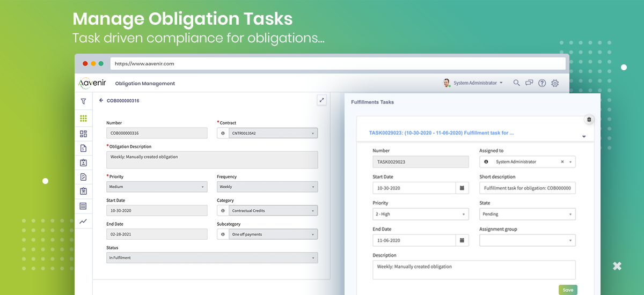Open the task Priority 2 - High dropdown
Screen dimensions: 644x295
coord(421,214)
